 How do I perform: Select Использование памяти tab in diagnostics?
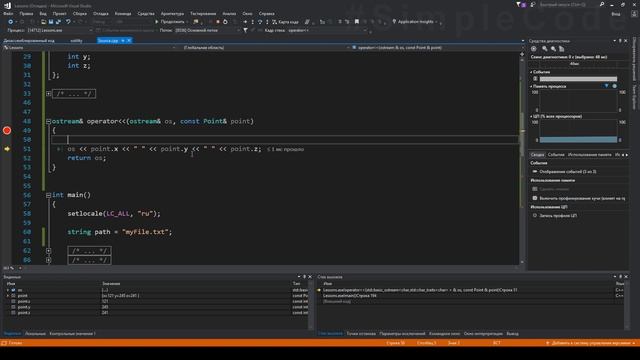(590, 155)
